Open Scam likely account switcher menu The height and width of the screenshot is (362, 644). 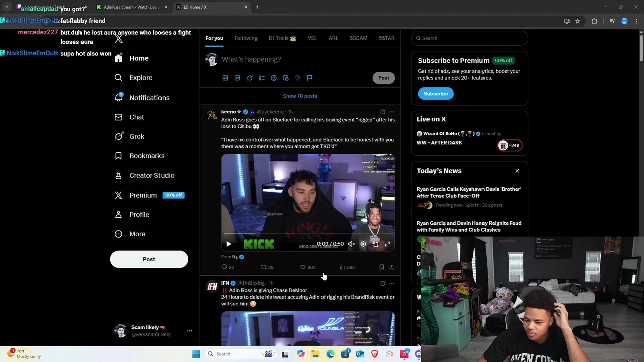[x=189, y=331]
